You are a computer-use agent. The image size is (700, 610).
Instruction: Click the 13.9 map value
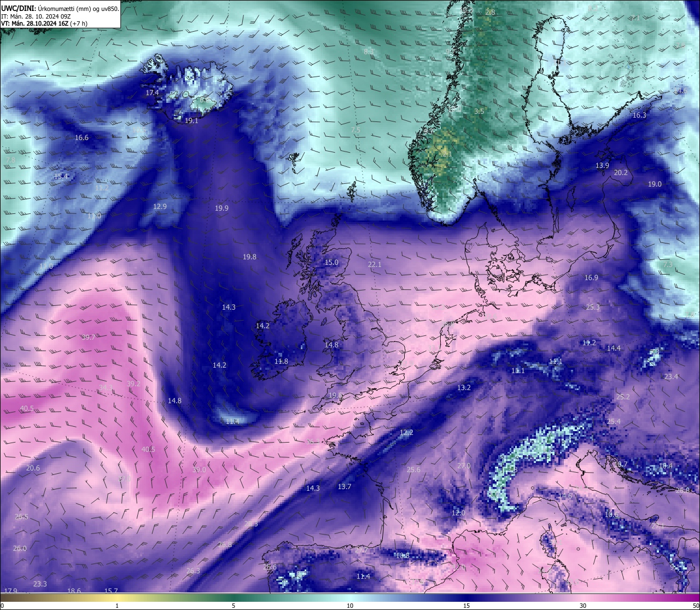click(602, 166)
